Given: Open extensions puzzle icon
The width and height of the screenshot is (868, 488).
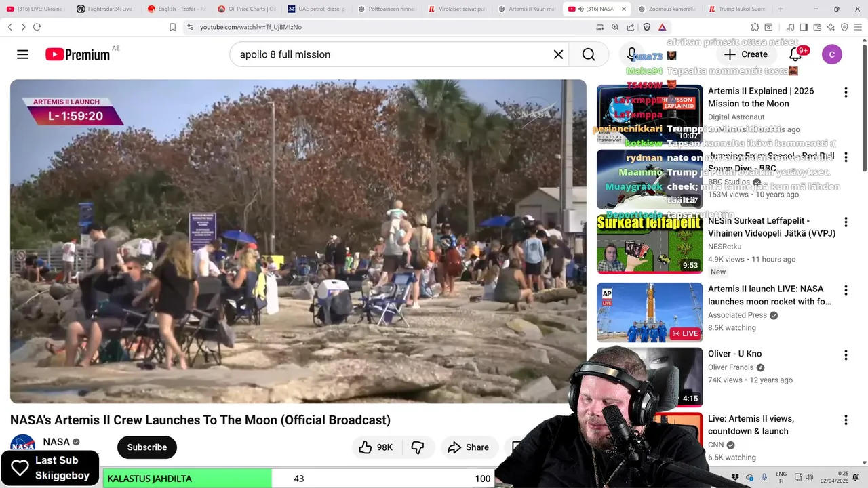Looking at the screenshot, I should 755,27.
